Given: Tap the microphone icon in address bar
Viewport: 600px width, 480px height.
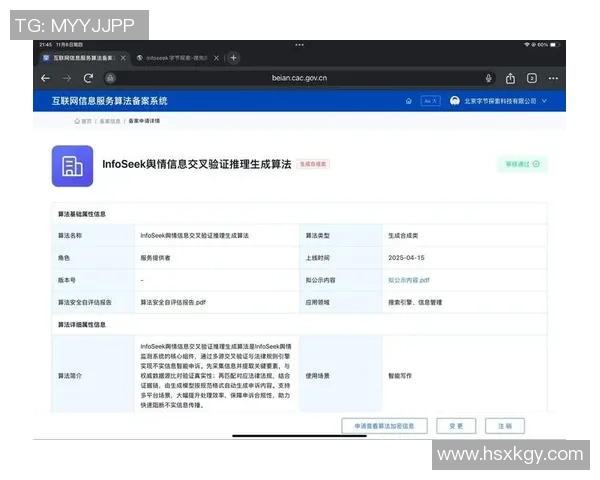Looking at the screenshot, I should coord(489,78).
